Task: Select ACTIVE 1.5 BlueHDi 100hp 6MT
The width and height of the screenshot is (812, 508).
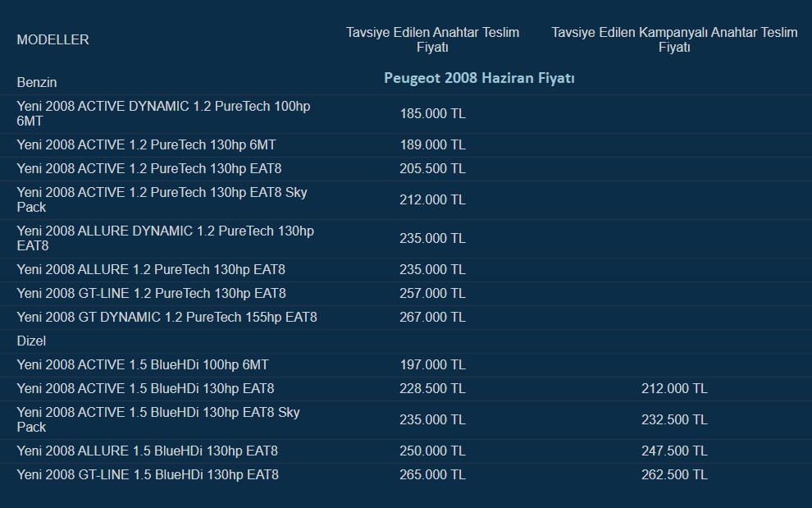Action: (x=143, y=365)
